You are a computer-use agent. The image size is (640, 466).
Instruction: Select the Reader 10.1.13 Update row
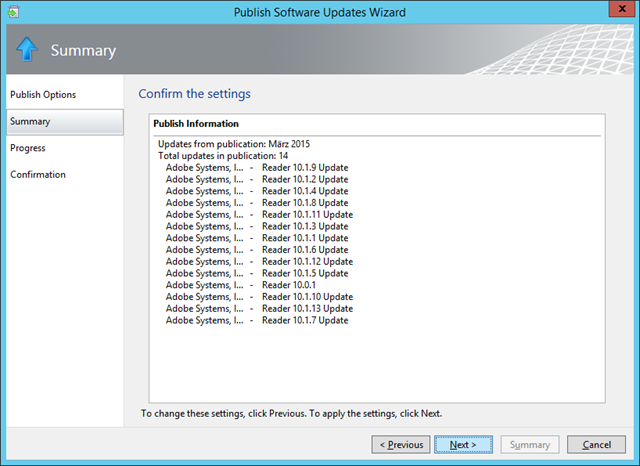coord(259,309)
